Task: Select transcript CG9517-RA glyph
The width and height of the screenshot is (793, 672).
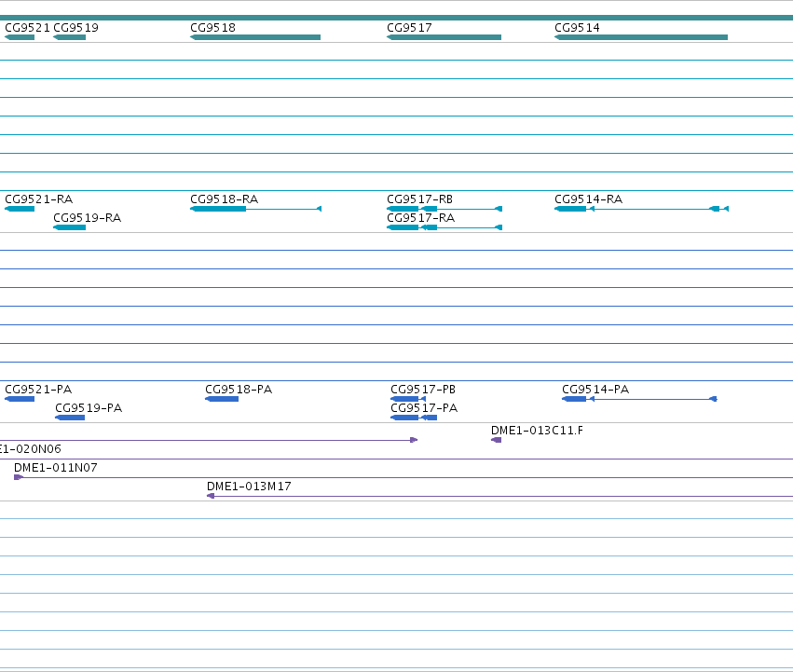Action: pos(444,227)
